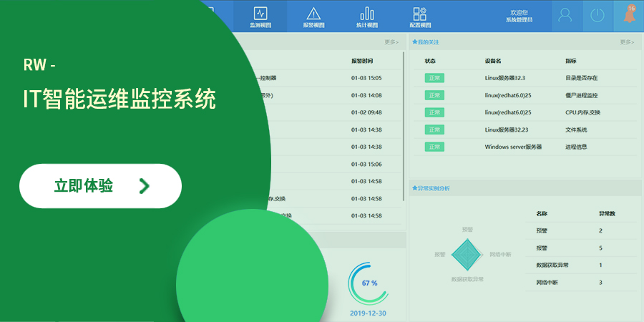Click the 67% circular progress ring
Screen dimensions: 644x322
click(x=369, y=283)
